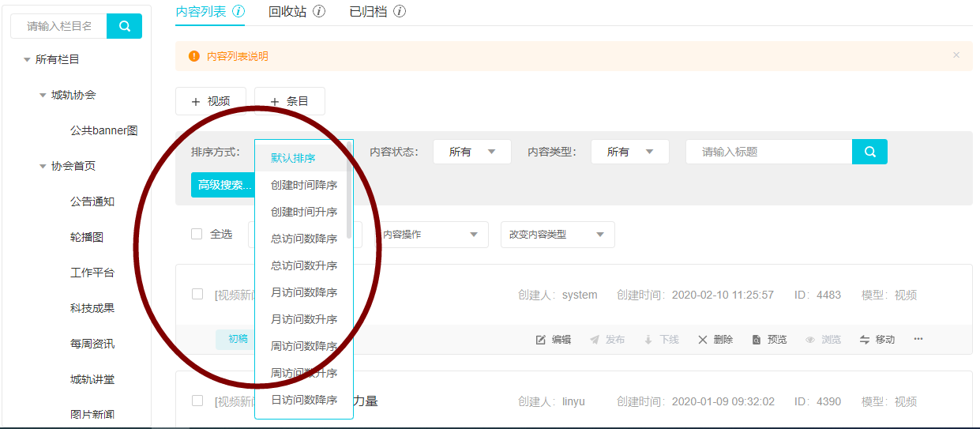Open the 内容状态 dropdown
The height and width of the screenshot is (429, 980).
472,152
